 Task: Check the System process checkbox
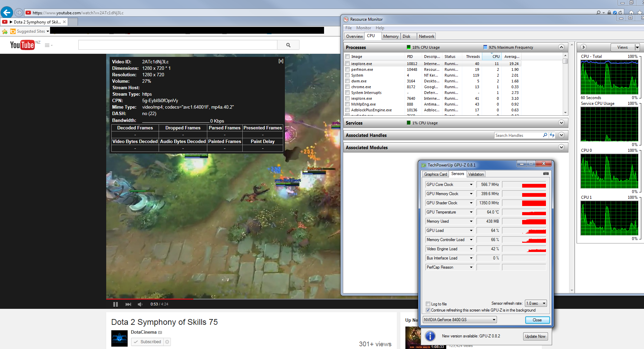pos(348,75)
